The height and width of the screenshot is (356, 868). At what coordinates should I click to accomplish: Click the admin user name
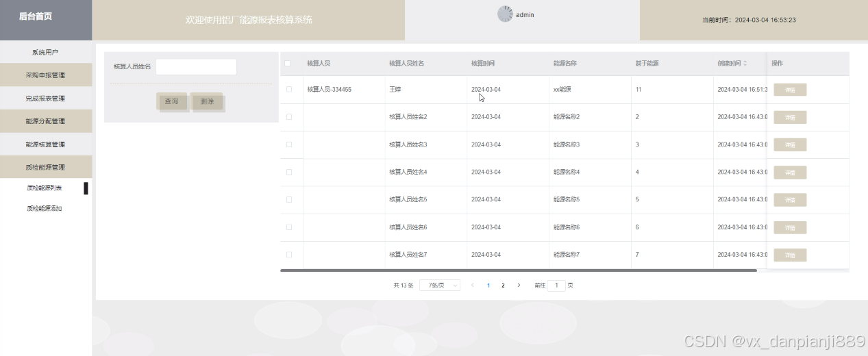coord(525,15)
